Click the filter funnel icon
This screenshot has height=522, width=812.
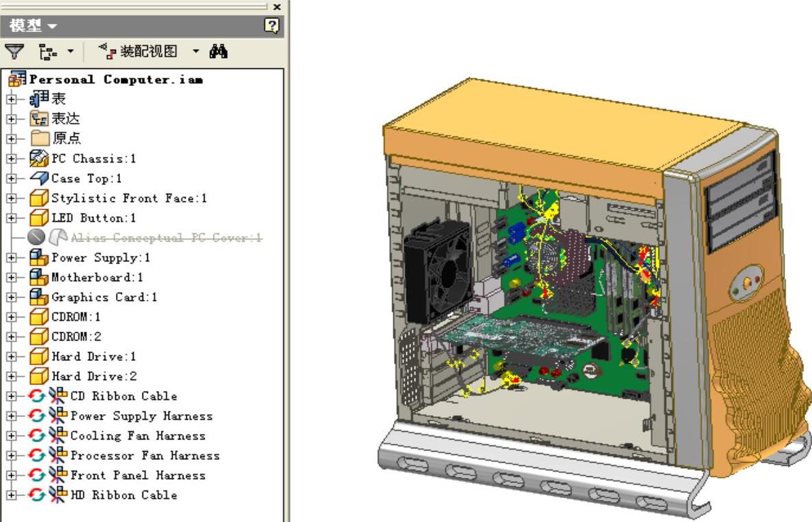(x=14, y=51)
